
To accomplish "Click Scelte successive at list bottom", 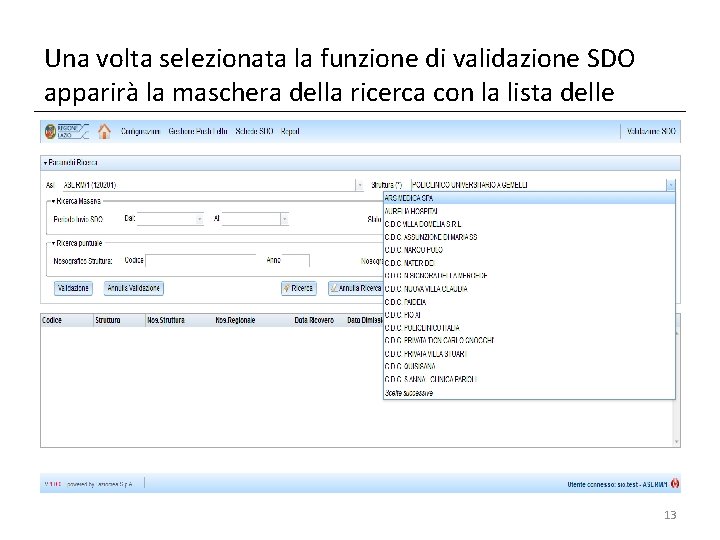I will [x=529, y=393].
